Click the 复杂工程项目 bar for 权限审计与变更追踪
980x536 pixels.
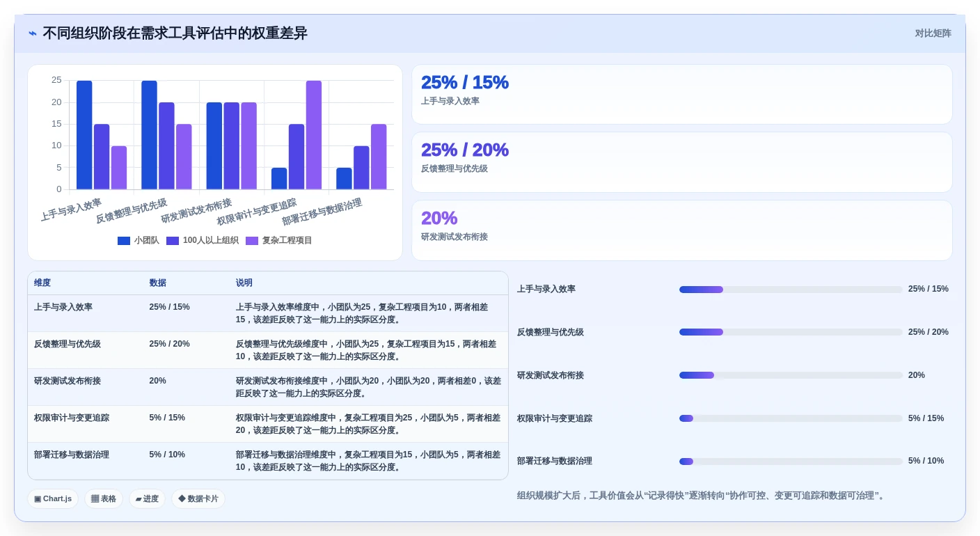click(314, 135)
